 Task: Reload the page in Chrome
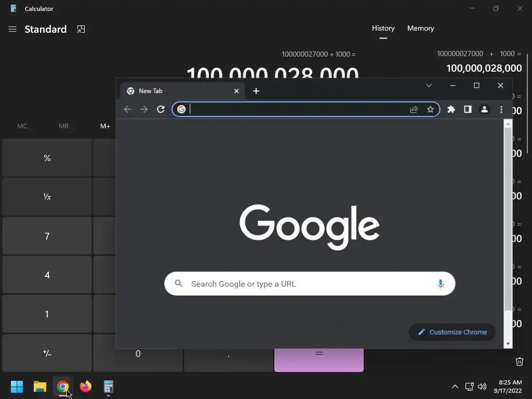pos(161,109)
